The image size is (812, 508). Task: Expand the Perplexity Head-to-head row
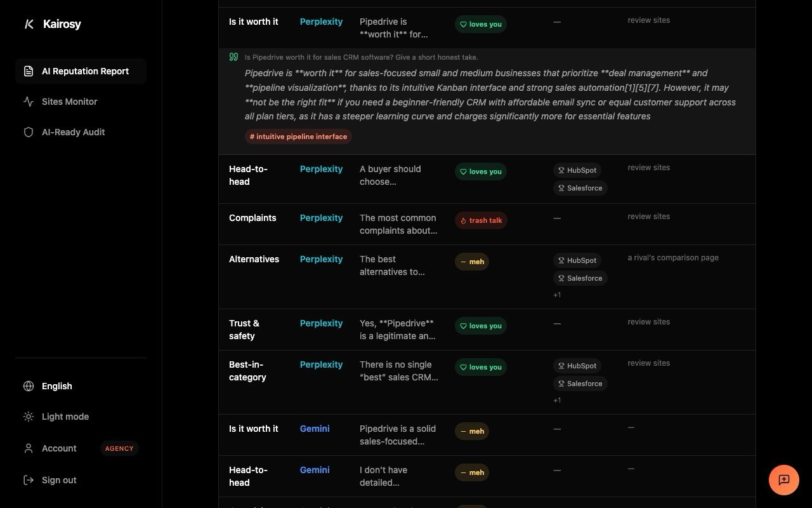tap(487, 179)
